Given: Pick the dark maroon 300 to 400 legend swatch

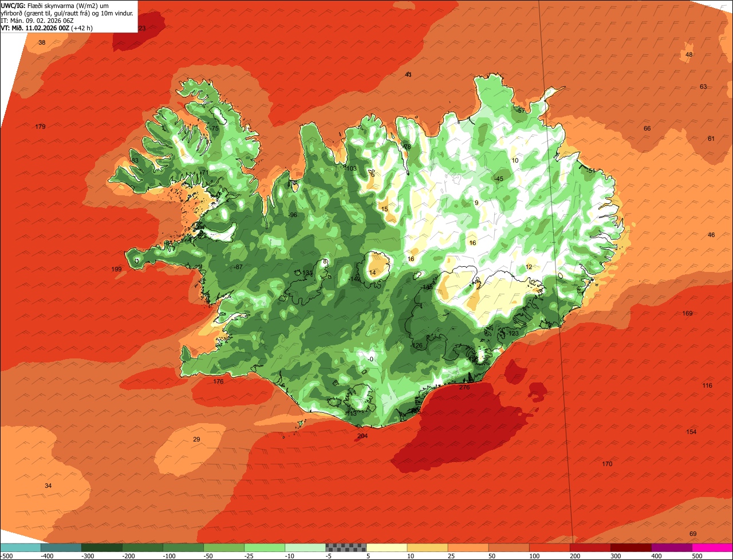Looking at the screenshot, I should tap(631, 547).
